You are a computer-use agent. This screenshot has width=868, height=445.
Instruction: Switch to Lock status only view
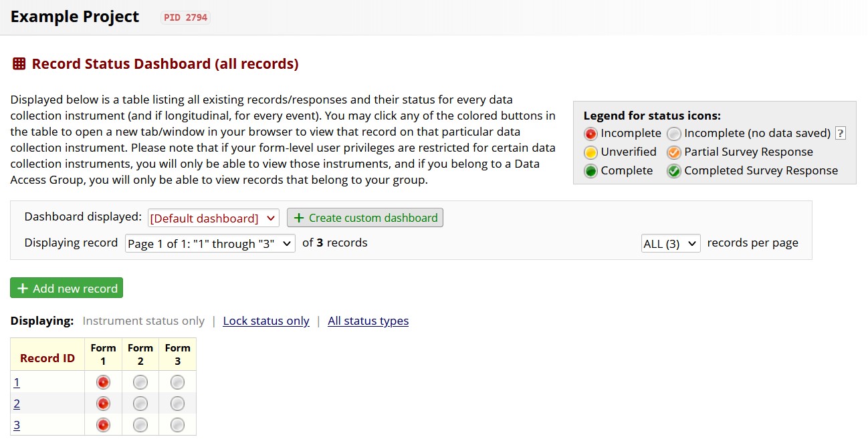(x=266, y=321)
